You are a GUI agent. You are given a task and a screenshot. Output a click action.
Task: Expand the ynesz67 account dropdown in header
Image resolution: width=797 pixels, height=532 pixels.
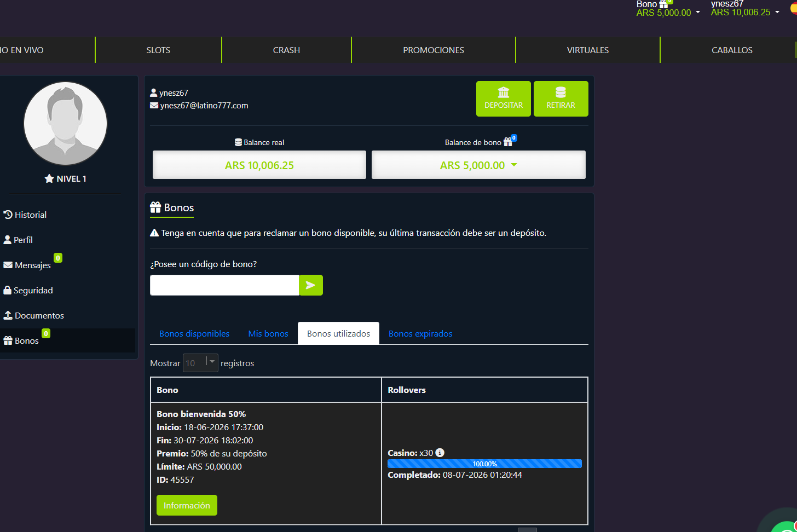coord(744,8)
